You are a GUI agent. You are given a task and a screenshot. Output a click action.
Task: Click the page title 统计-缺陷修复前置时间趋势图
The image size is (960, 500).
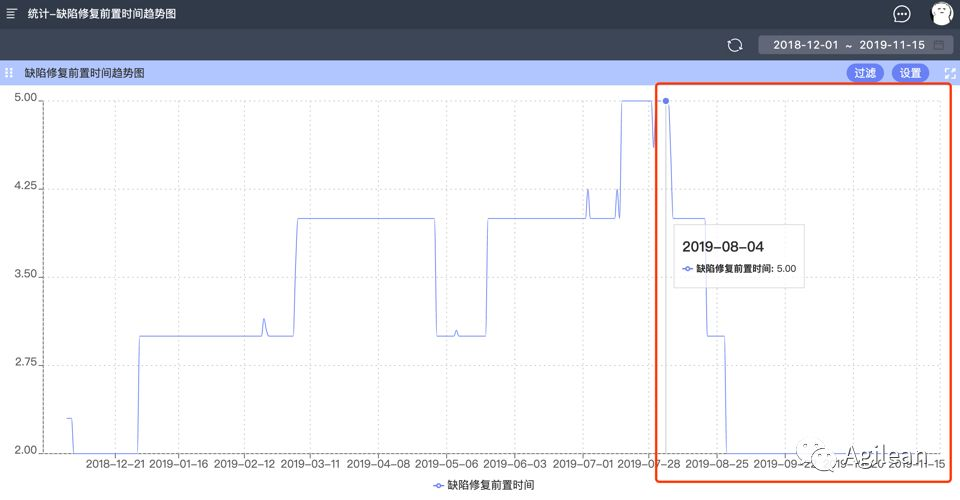coord(102,13)
